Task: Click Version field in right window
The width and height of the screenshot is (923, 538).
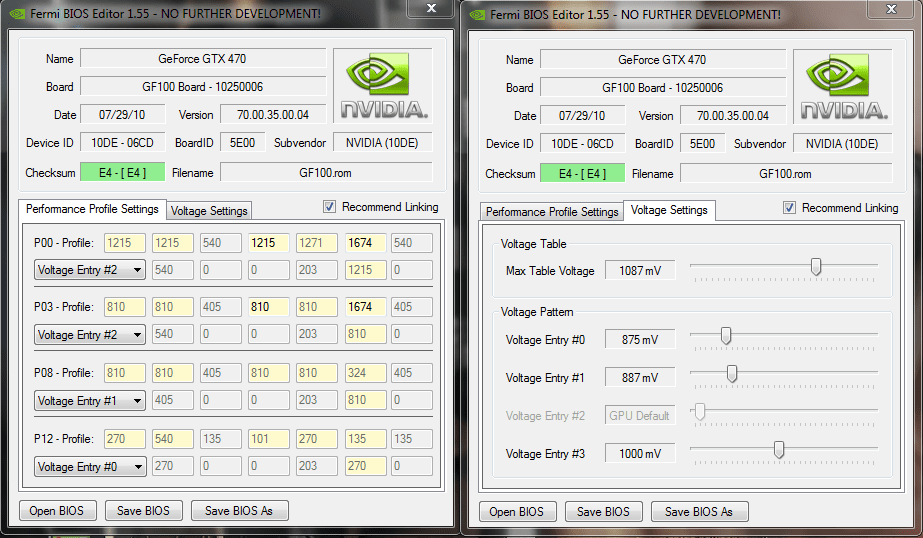Action: (x=733, y=116)
